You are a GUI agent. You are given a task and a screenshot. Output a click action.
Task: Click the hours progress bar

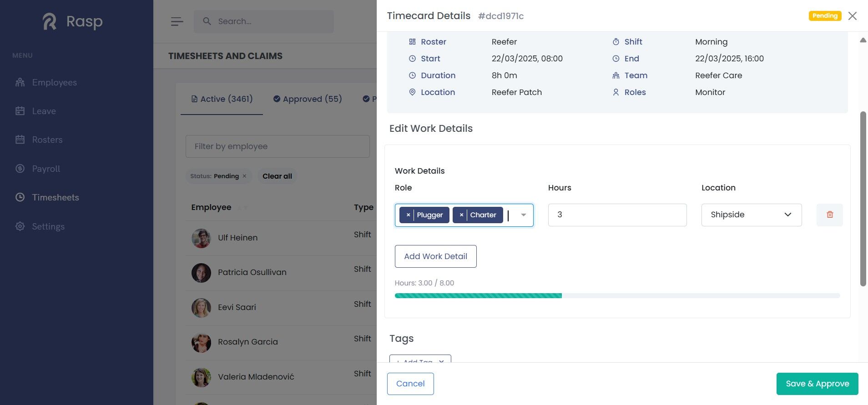point(617,296)
